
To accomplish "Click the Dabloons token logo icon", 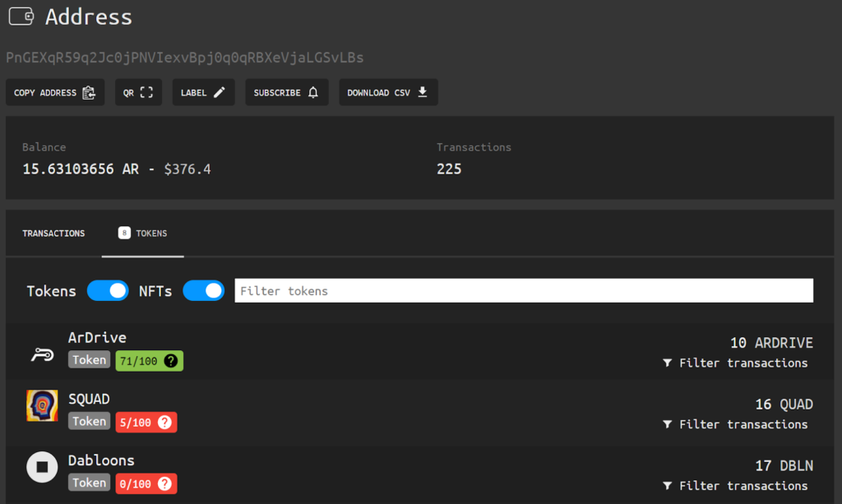I will tap(42, 467).
